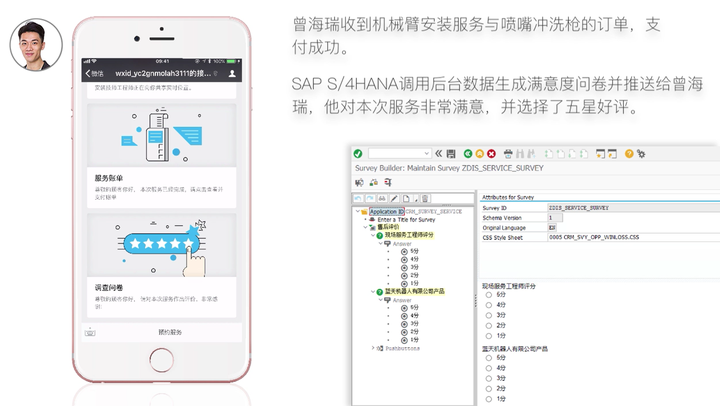Viewport: 720px width, 406px height.
Task: Open SAP Help via yellow question mark icon
Action: click(x=629, y=153)
